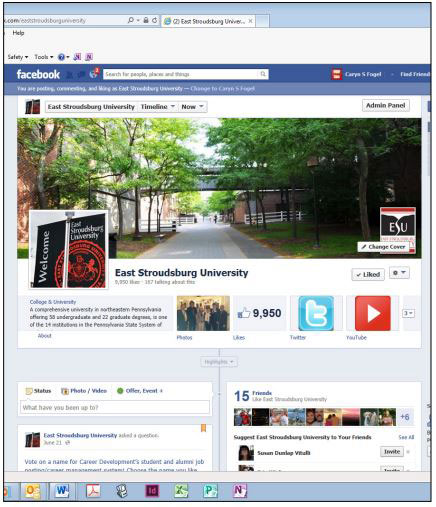Click the June 21 post date link
This screenshot has height=507, width=436.
[x=53, y=443]
